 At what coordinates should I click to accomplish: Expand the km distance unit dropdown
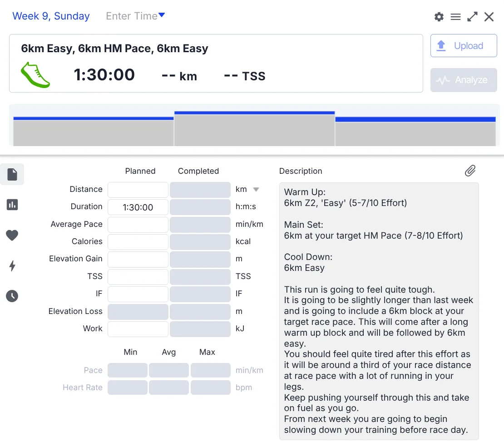click(x=256, y=190)
